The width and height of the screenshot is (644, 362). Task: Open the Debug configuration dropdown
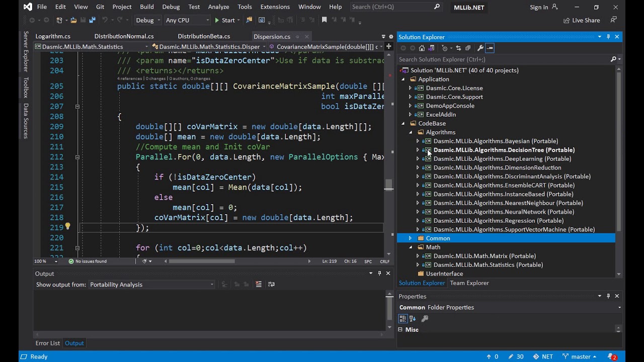coord(148,20)
